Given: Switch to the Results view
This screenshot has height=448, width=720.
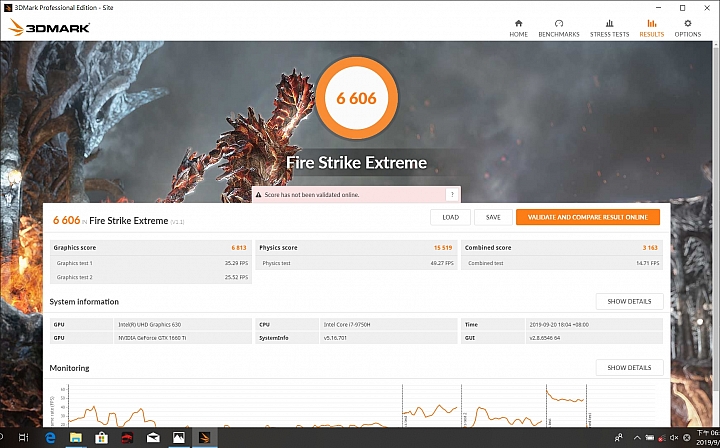Looking at the screenshot, I should coord(651,27).
